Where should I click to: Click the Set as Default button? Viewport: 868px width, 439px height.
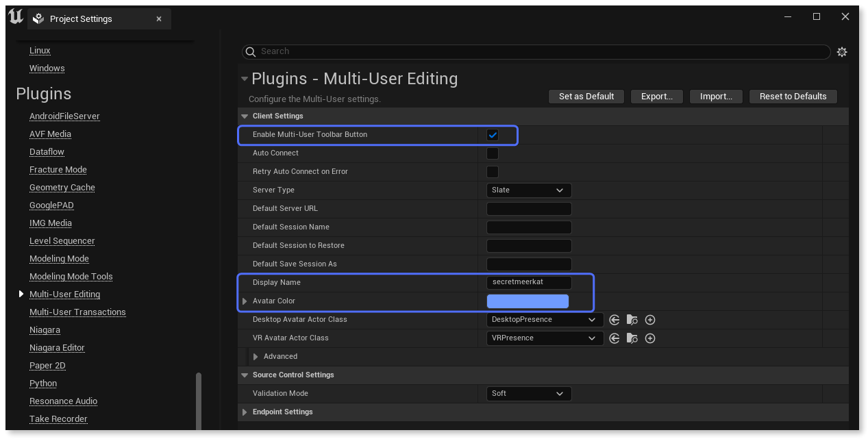(x=586, y=96)
